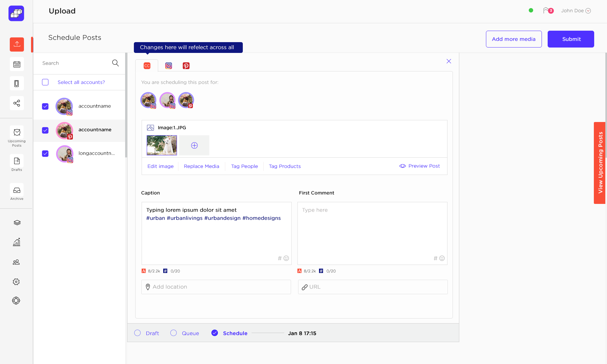The image size is (607, 364).
Task: Open the settings gear icon
Action: [x=16, y=282]
